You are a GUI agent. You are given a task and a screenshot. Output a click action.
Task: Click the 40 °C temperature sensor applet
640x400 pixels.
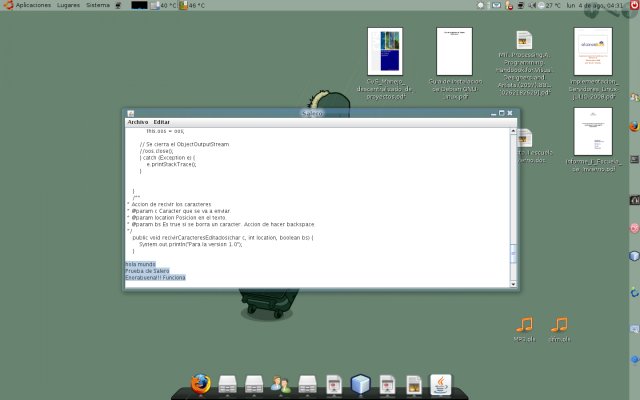click(x=163, y=6)
